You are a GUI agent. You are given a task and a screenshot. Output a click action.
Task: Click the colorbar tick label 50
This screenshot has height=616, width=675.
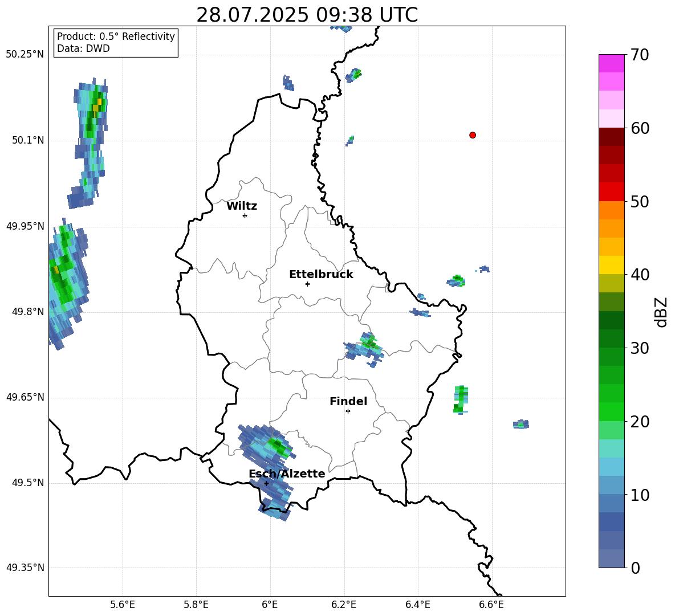point(640,201)
